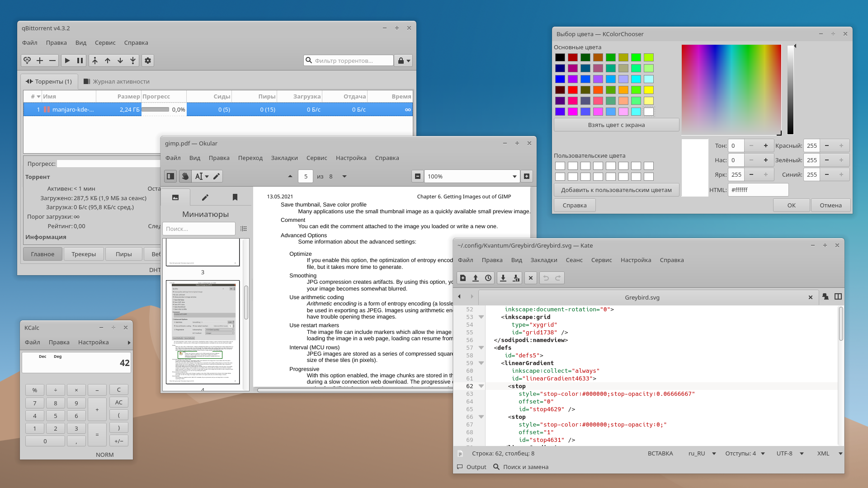This screenshot has width=868, height=488.
Task: Zoom in with plus button in Okular
Action: coord(527,176)
